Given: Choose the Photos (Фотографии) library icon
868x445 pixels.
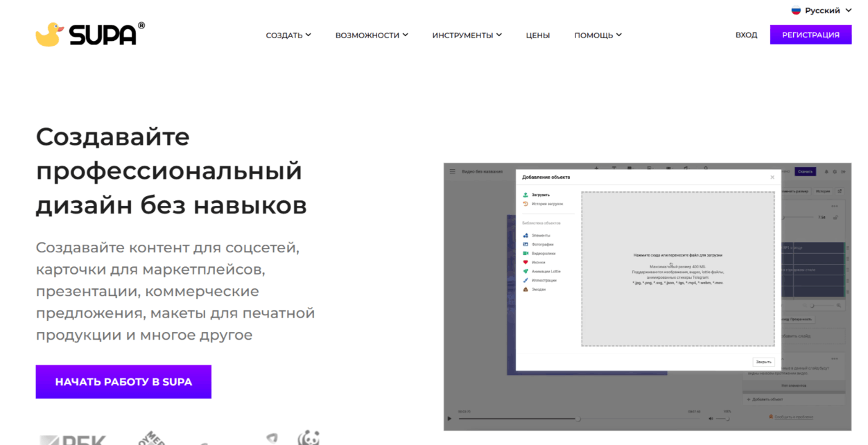Looking at the screenshot, I should coord(526,245).
